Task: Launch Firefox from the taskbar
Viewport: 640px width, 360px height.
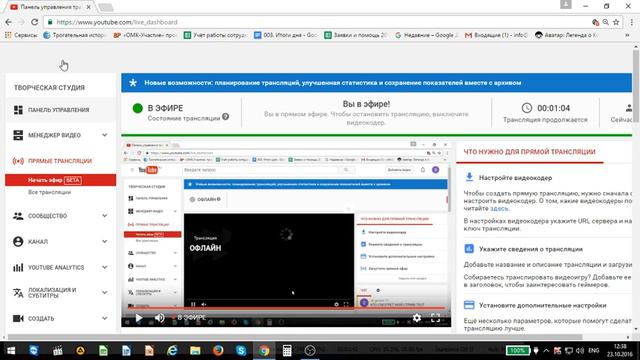Action: click(218, 351)
